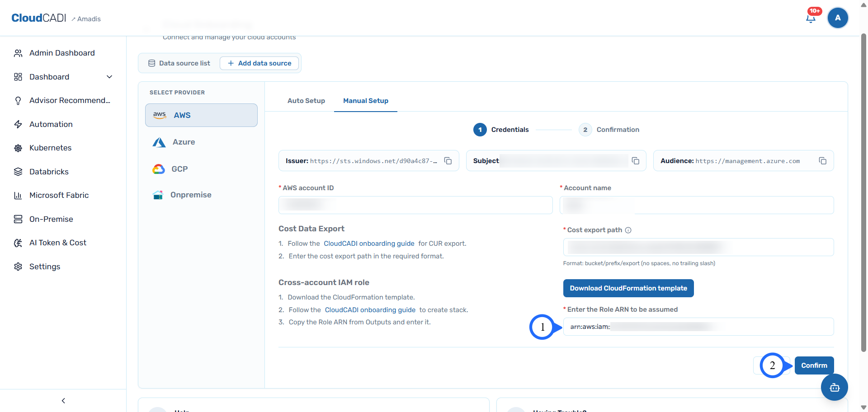This screenshot has height=412, width=868.
Task: Confirm the credentials
Action: [x=814, y=365]
